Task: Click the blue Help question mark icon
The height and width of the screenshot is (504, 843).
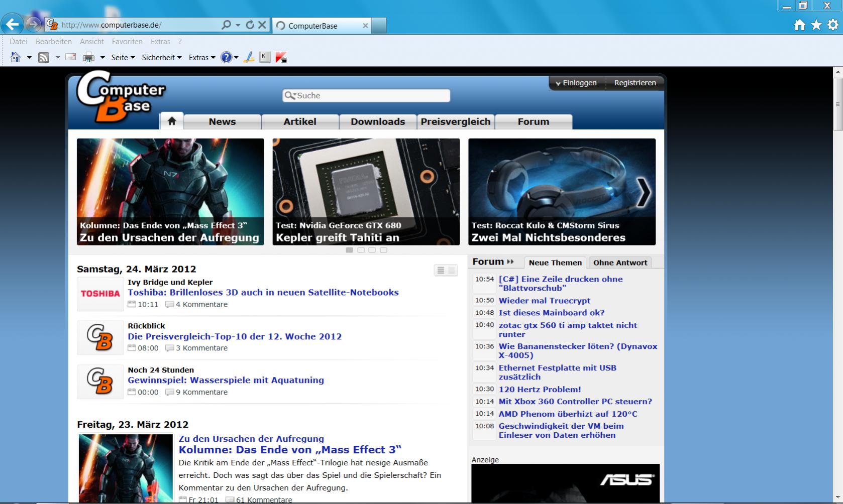Action: point(227,57)
